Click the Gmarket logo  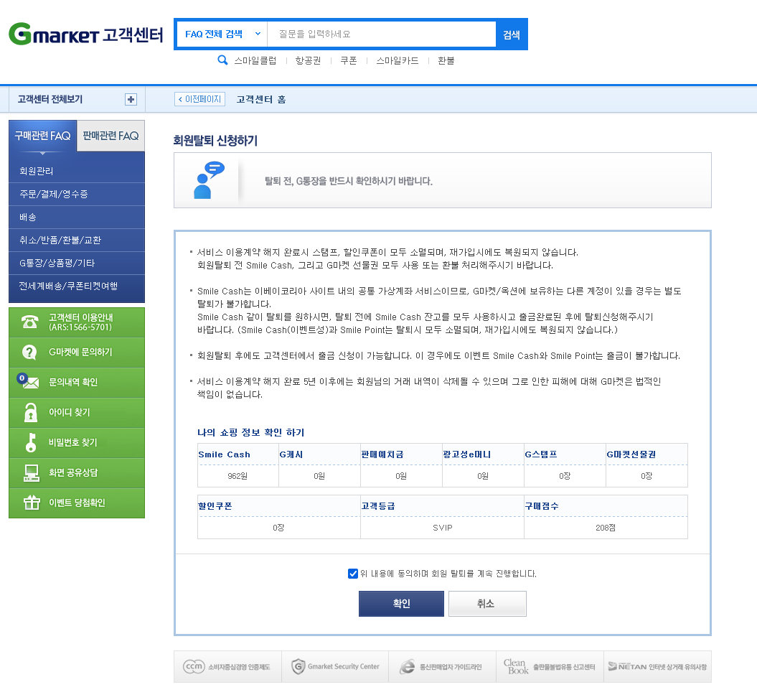point(54,34)
